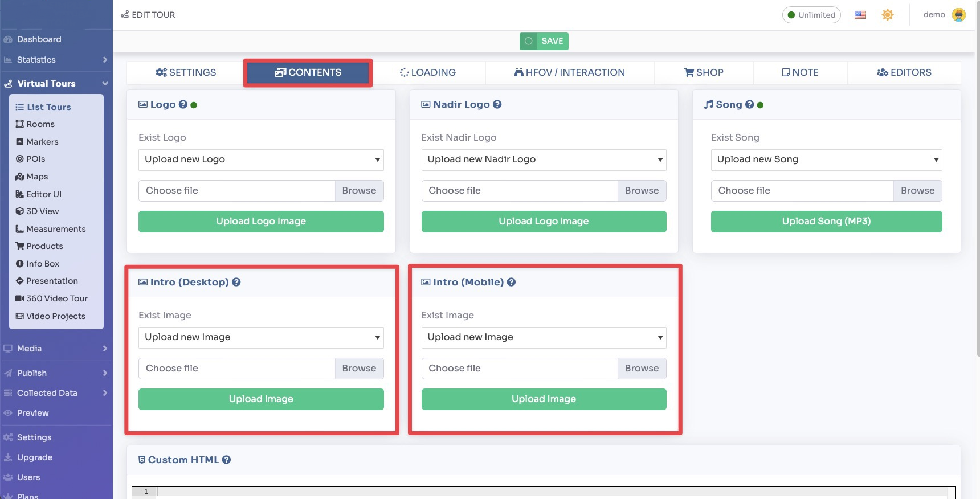
Task: Open the Exist Nadir Logo dropdown
Action: pos(544,160)
